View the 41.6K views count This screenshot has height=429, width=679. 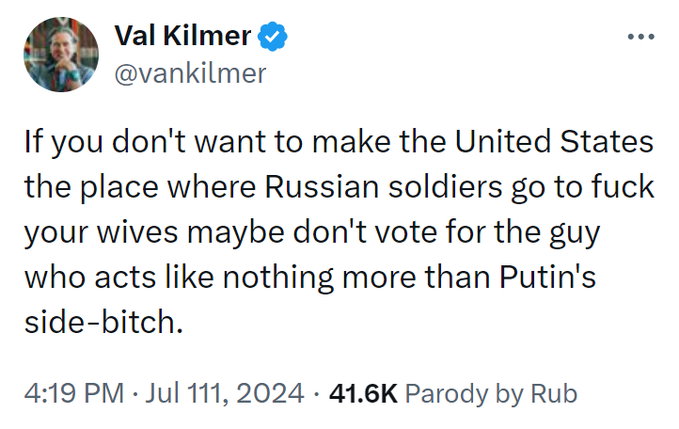pos(363,393)
